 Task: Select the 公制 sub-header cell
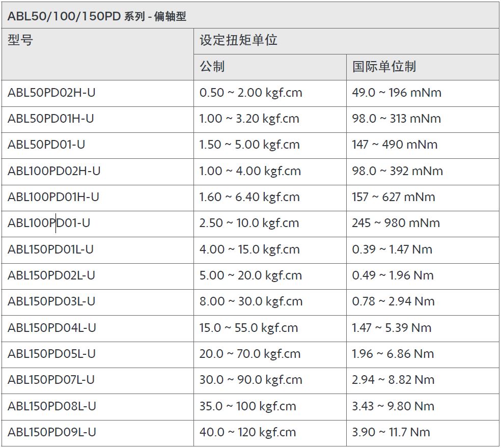click(212, 67)
